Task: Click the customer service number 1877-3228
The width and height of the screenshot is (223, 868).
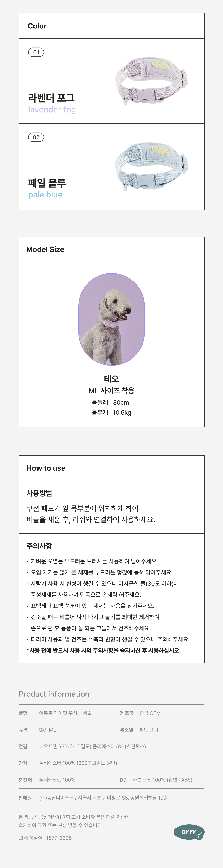Action: pos(59,838)
